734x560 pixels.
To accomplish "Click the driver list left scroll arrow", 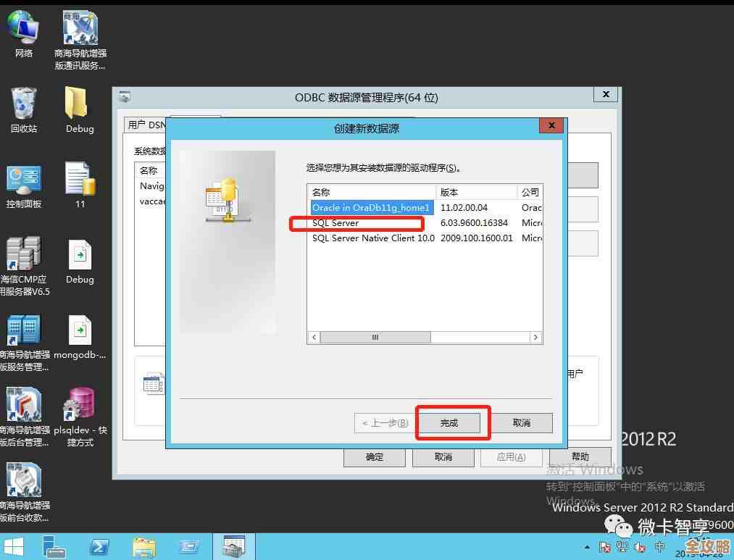I will click(314, 337).
